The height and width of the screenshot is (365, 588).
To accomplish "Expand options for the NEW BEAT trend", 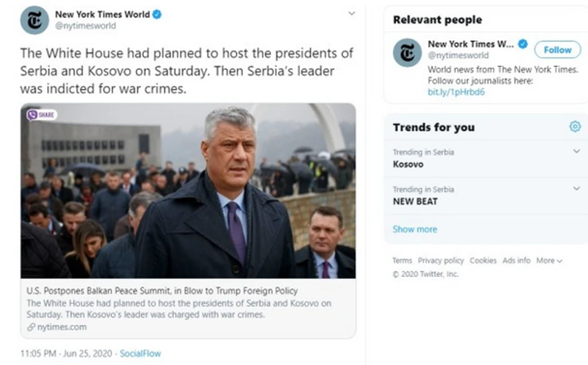I will coord(576,188).
